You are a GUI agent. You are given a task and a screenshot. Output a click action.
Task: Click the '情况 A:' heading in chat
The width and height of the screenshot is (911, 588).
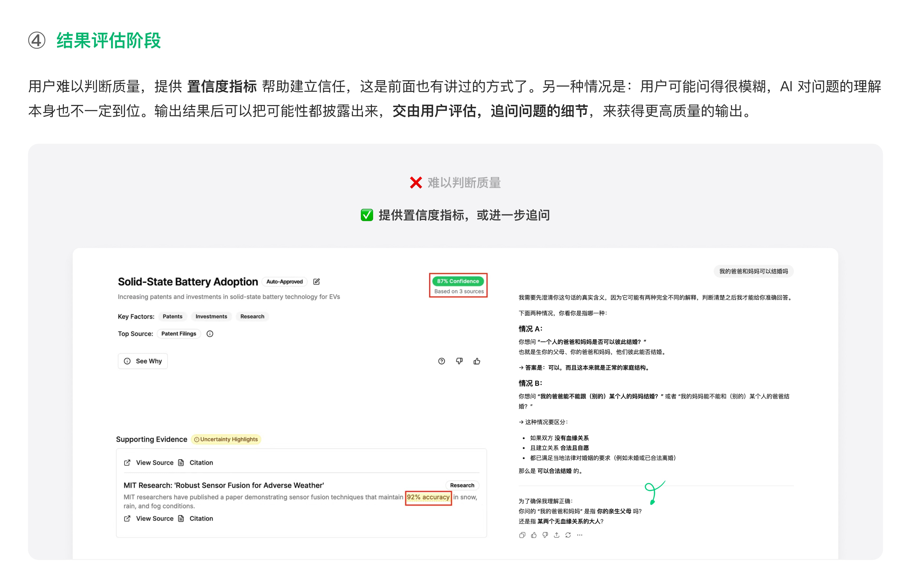pos(530,329)
